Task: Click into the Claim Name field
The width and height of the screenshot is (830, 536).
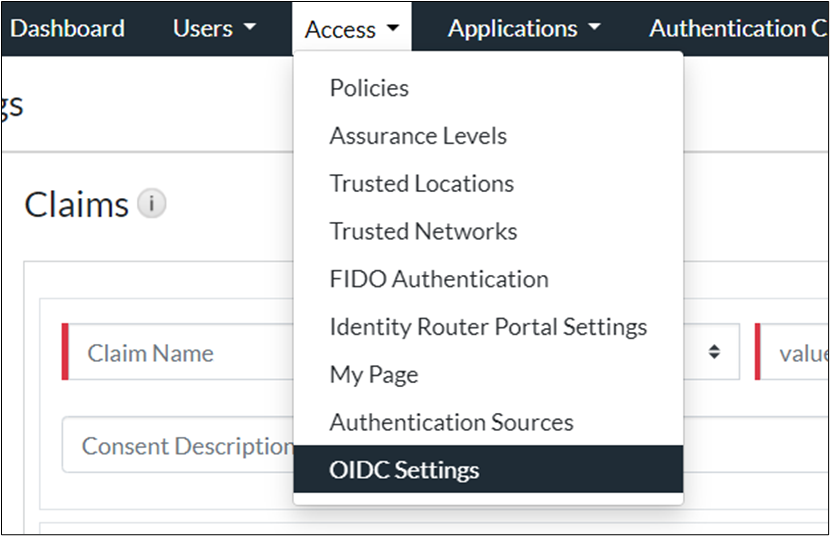Action: tap(180, 353)
